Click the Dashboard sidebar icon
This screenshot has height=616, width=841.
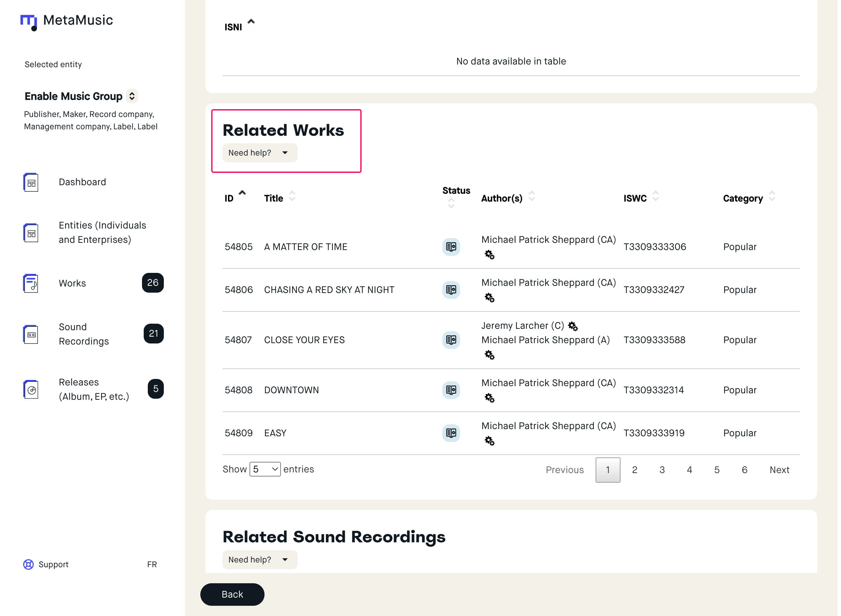[31, 183]
